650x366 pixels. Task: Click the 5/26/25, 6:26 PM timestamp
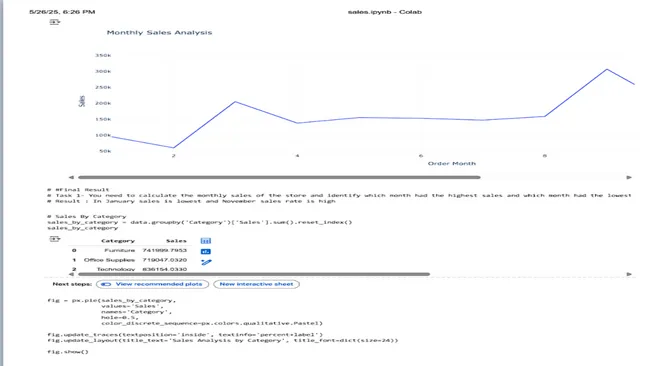click(62, 12)
